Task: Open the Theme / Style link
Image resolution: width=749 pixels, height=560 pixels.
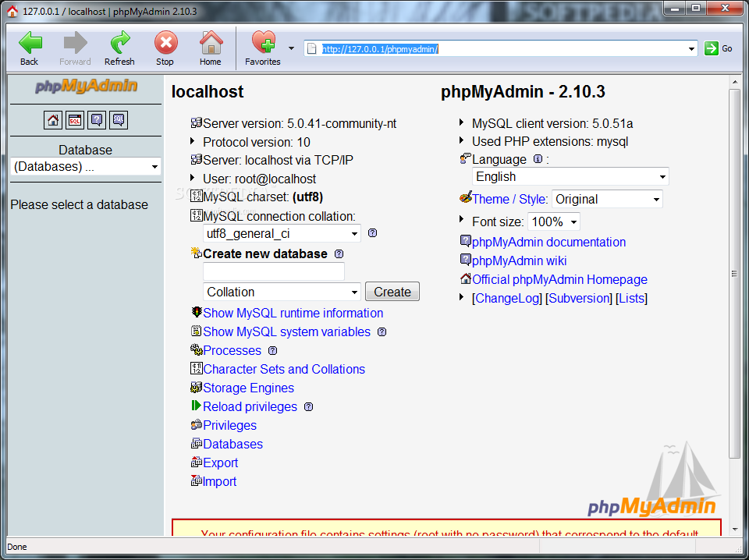Action: (x=509, y=199)
